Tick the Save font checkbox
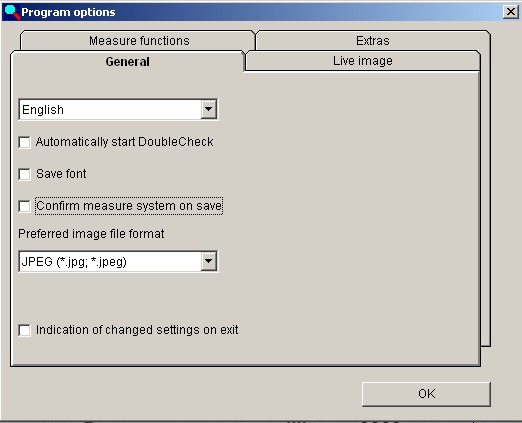The image size is (522, 423). click(25, 174)
